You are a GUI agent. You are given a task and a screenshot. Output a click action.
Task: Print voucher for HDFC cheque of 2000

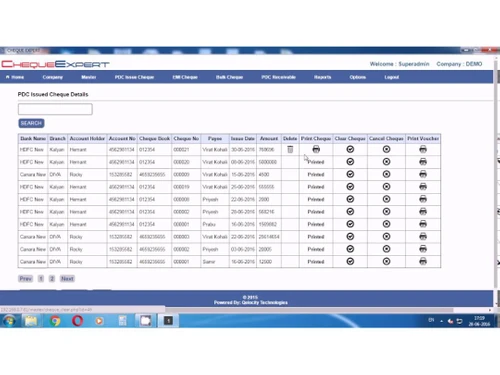point(423,199)
